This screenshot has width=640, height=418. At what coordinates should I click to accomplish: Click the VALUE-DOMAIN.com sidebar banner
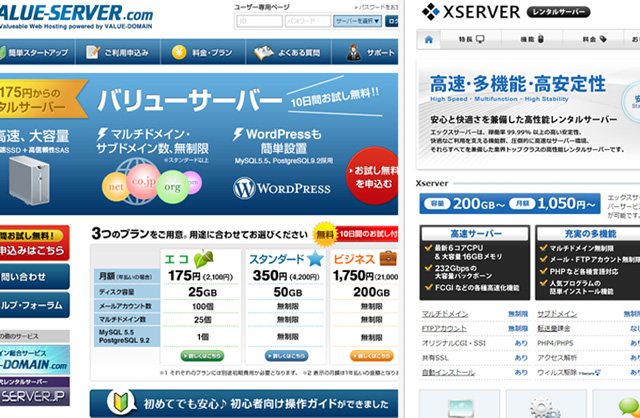point(34,360)
